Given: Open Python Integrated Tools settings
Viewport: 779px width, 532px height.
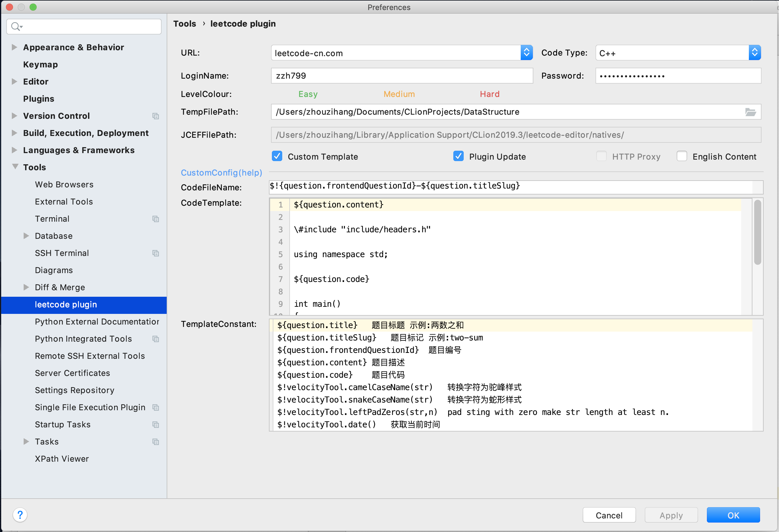Looking at the screenshot, I should [83, 339].
